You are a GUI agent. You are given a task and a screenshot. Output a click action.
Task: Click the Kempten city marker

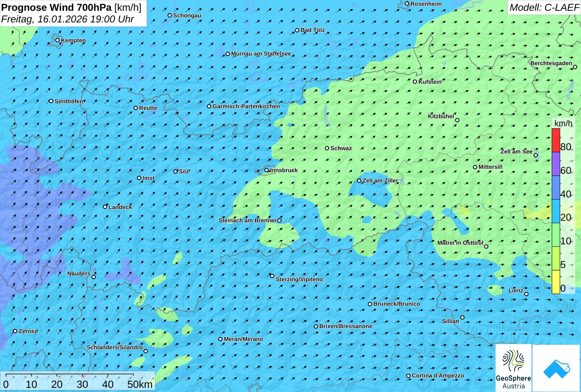(x=57, y=40)
